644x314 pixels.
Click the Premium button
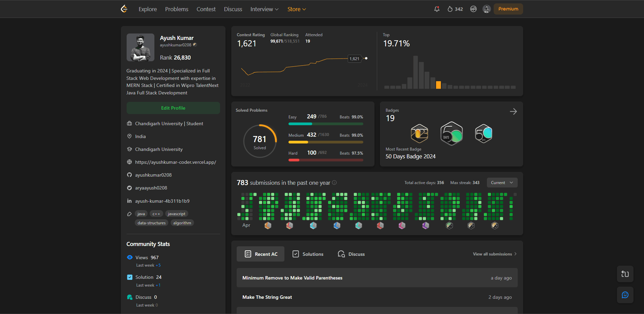(x=508, y=9)
